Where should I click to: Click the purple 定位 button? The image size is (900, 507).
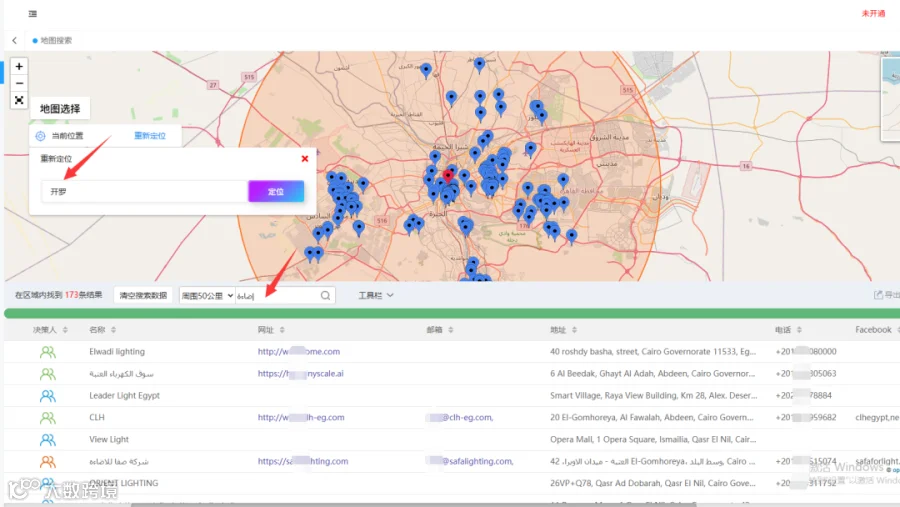(x=276, y=191)
